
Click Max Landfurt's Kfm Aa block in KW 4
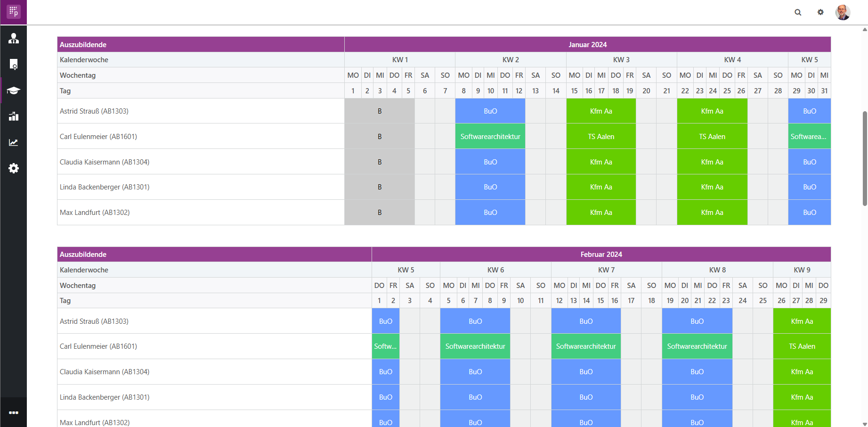pyautogui.click(x=712, y=213)
